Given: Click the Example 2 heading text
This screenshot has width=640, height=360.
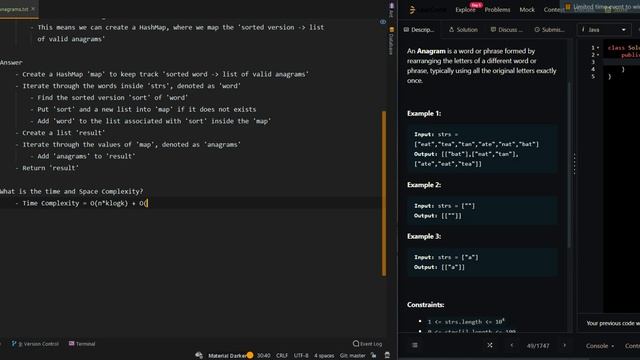Looking at the screenshot, I should pyautogui.click(x=424, y=185).
